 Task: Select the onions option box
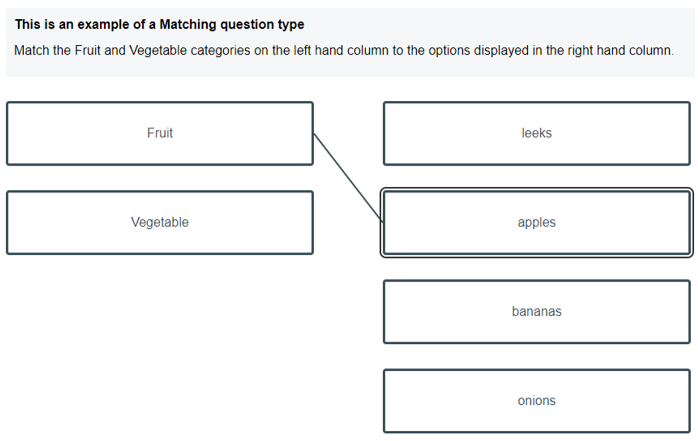coord(536,400)
